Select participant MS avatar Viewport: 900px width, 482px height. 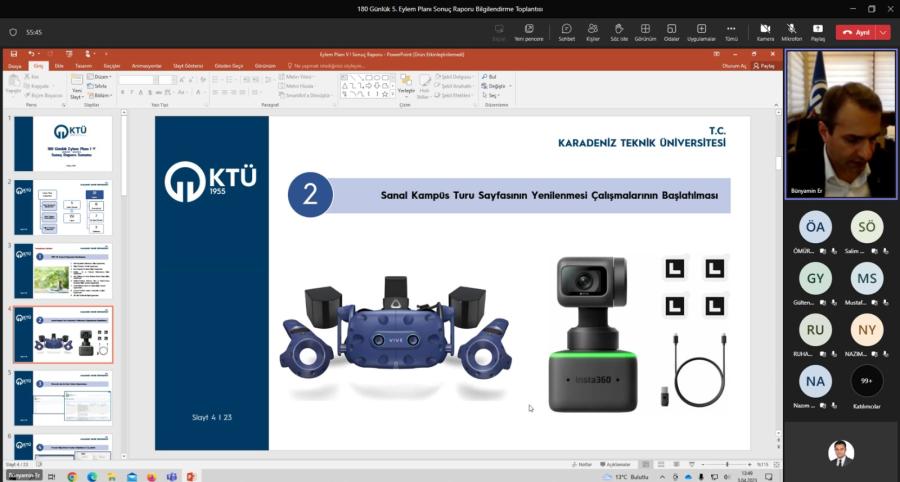click(x=867, y=278)
